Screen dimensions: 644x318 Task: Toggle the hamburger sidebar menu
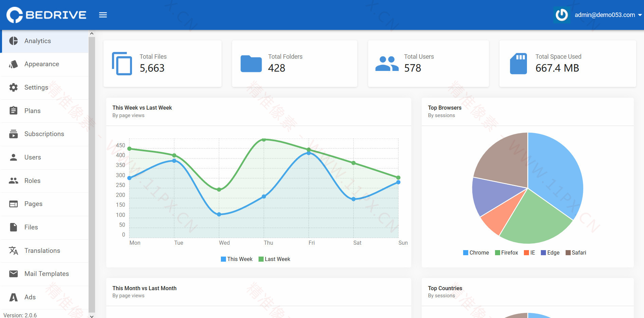(103, 15)
